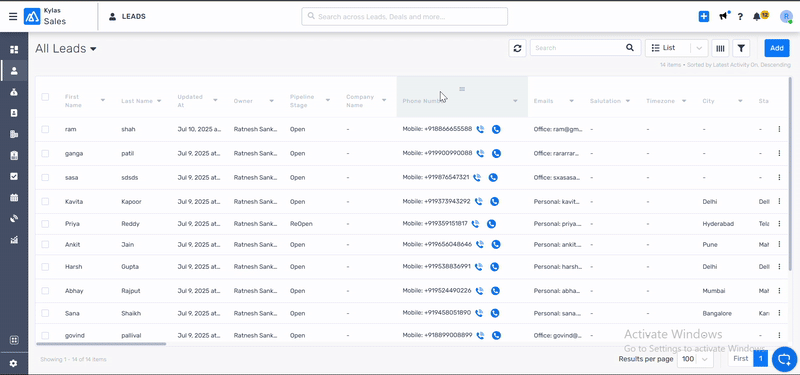Open the notifications bell icon
Viewport: 800px width, 375px height.
[757, 16]
